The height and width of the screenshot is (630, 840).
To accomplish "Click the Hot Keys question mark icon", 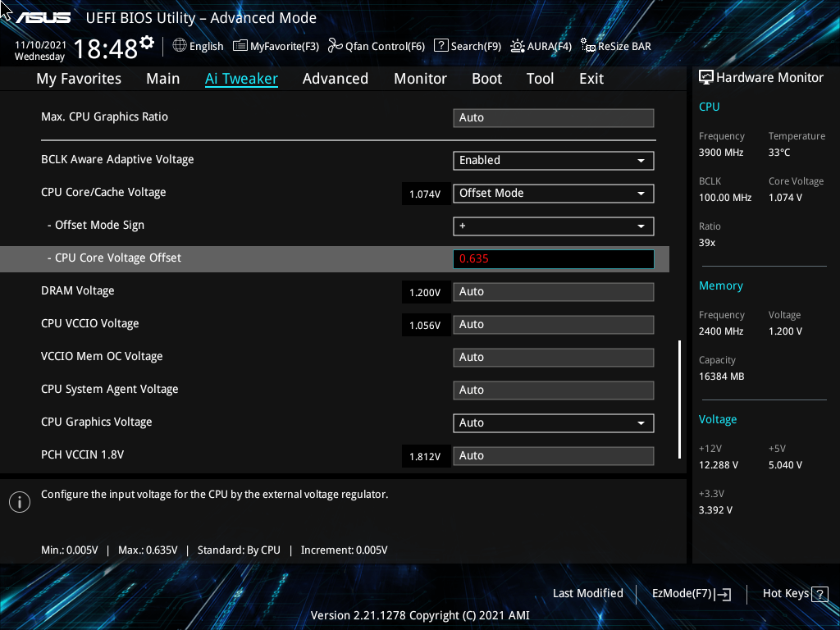I will click(819, 594).
